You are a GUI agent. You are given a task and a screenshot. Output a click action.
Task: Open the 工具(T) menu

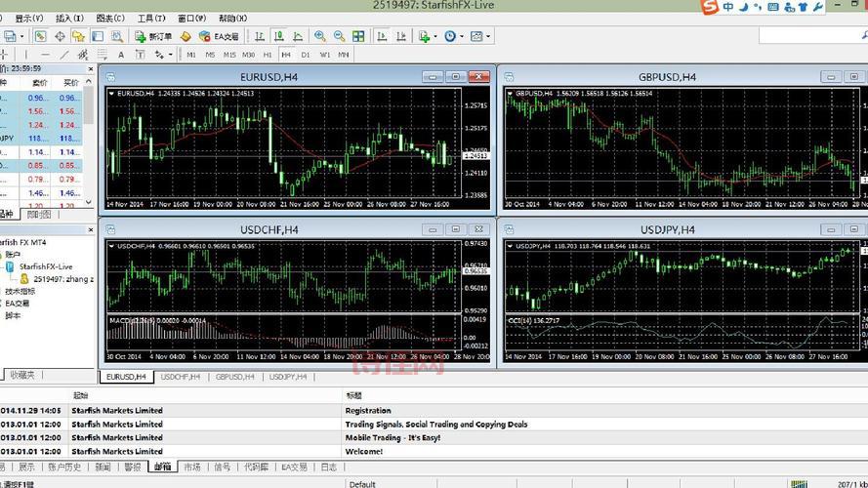pos(151,19)
